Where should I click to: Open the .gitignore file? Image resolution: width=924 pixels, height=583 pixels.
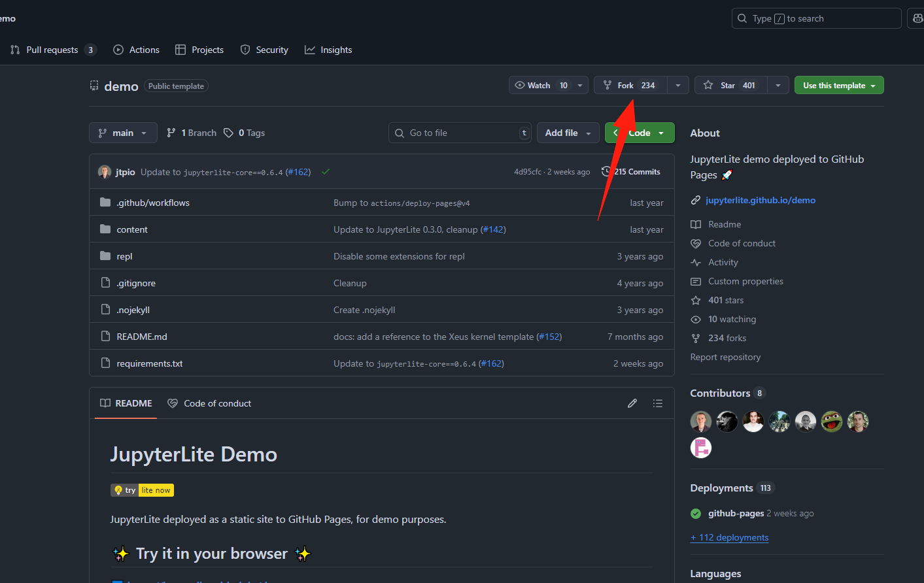click(x=136, y=283)
